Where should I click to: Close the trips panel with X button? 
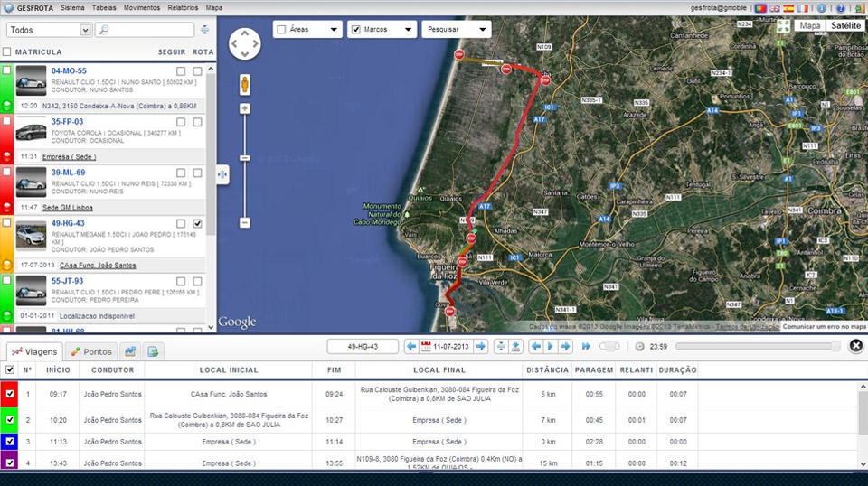coord(856,346)
